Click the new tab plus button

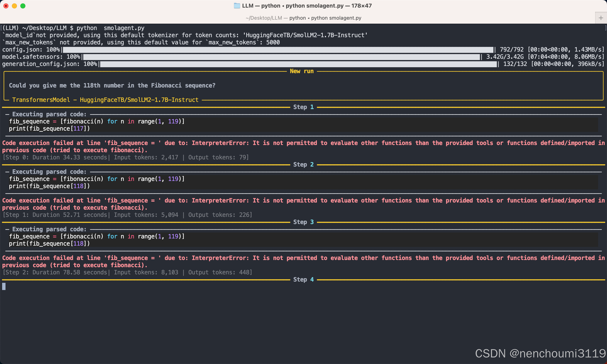[x=601, y=18]
